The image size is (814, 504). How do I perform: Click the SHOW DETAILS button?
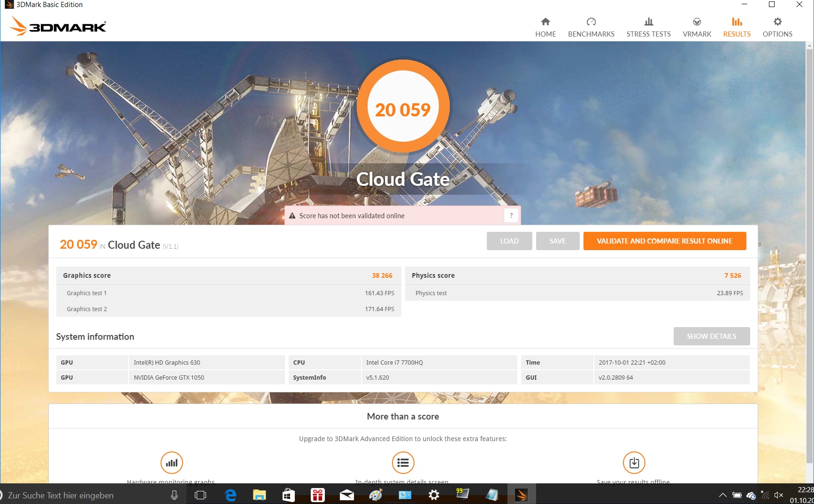[712, 336]
